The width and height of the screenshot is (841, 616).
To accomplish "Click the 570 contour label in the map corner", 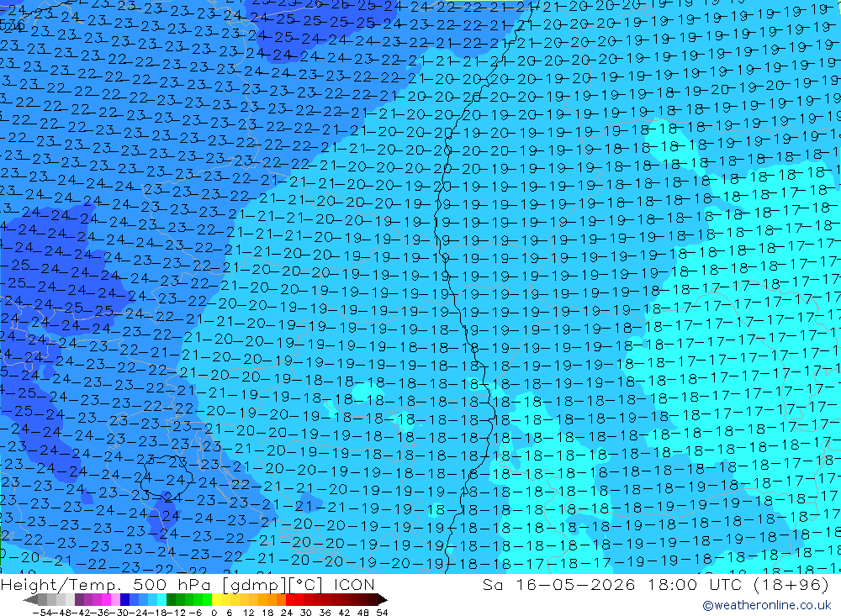I will tap(12, 25).
